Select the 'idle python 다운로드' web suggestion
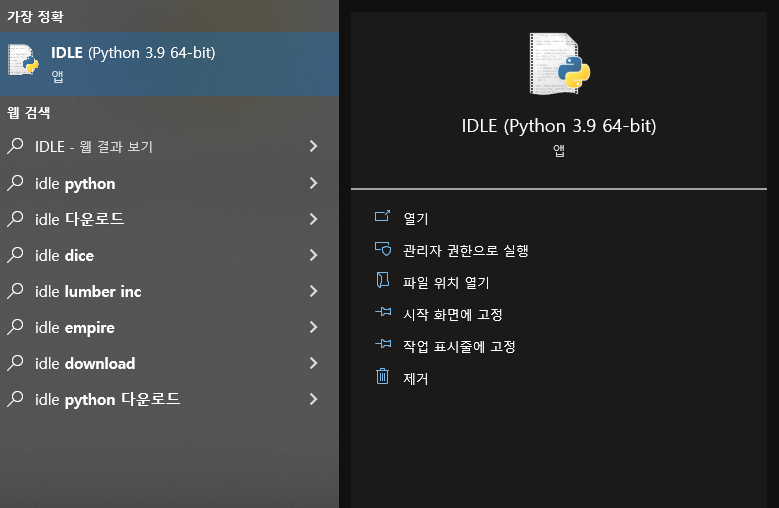This screenshot has height=508, width=779. (x=169, y=399)
